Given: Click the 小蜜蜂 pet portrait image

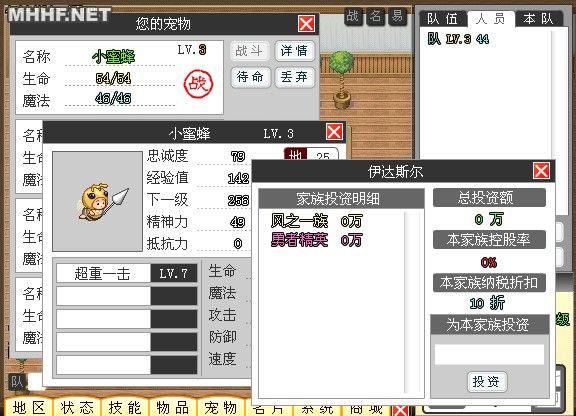Looking at the screenshot, I should [97, 201].
